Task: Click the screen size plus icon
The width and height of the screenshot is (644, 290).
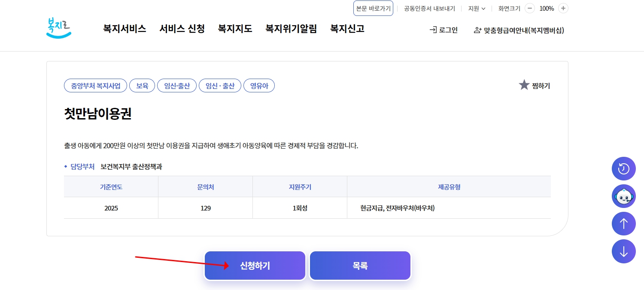Action: click(563, 8)
